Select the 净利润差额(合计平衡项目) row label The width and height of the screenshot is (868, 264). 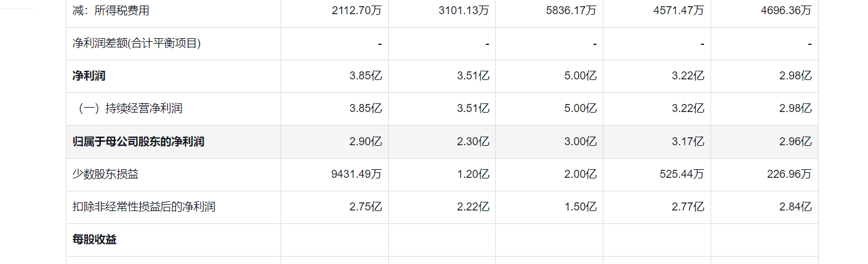(x=137, y=44)
